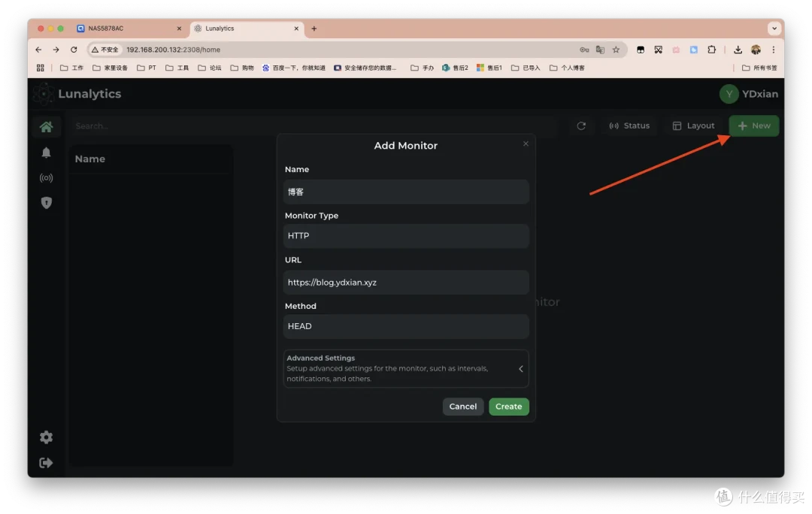This screenshot has width=812, height=514.
Task: Switch to NAS5878AC tab
Action: [129, 29]
